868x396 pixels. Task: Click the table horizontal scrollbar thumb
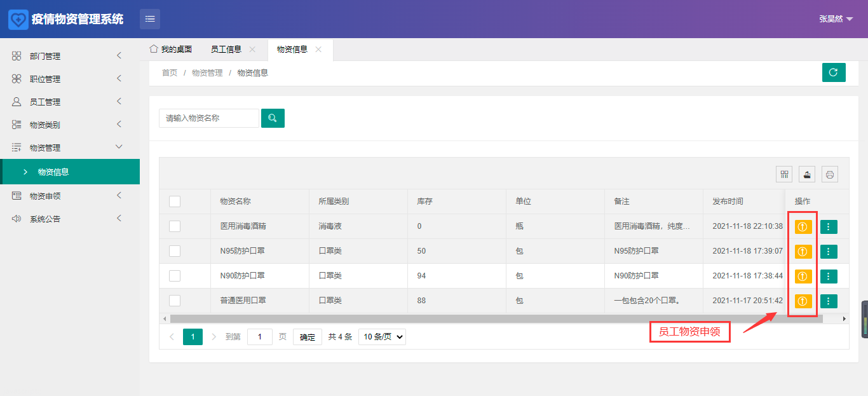(496, 318)
